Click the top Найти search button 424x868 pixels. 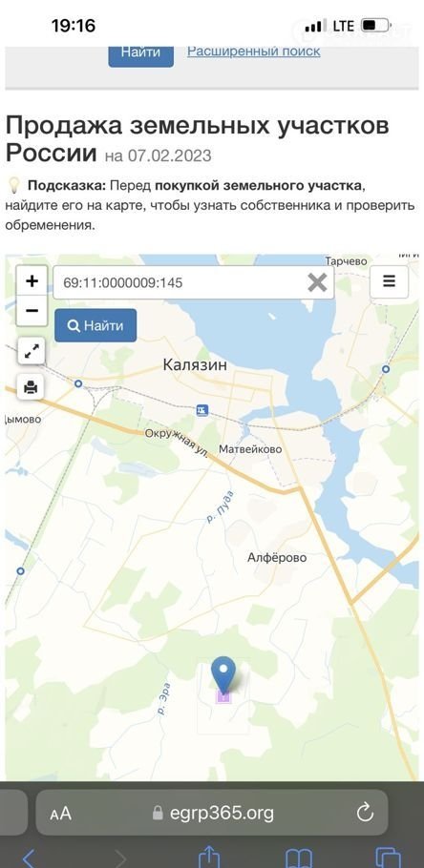[140, 53]
